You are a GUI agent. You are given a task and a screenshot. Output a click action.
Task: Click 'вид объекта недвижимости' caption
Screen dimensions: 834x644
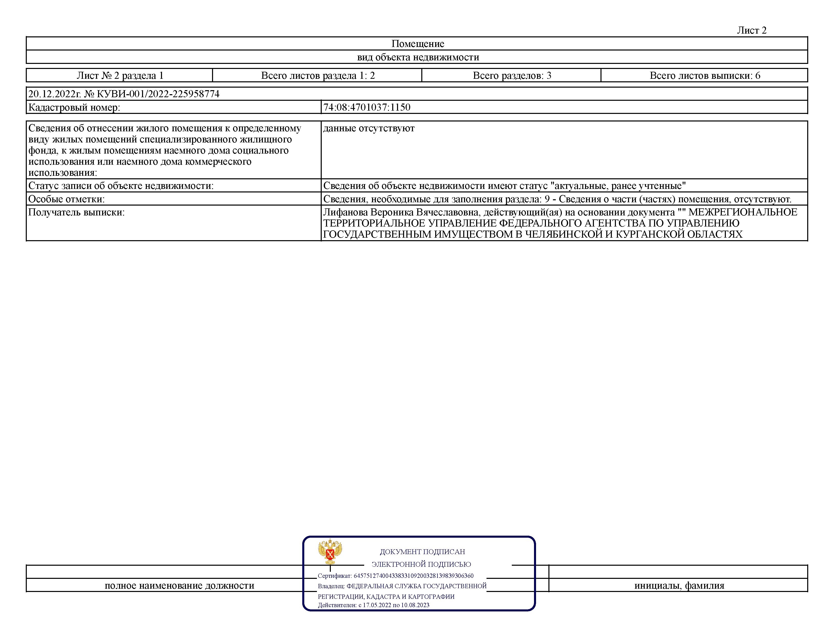(x=418, y=57)
